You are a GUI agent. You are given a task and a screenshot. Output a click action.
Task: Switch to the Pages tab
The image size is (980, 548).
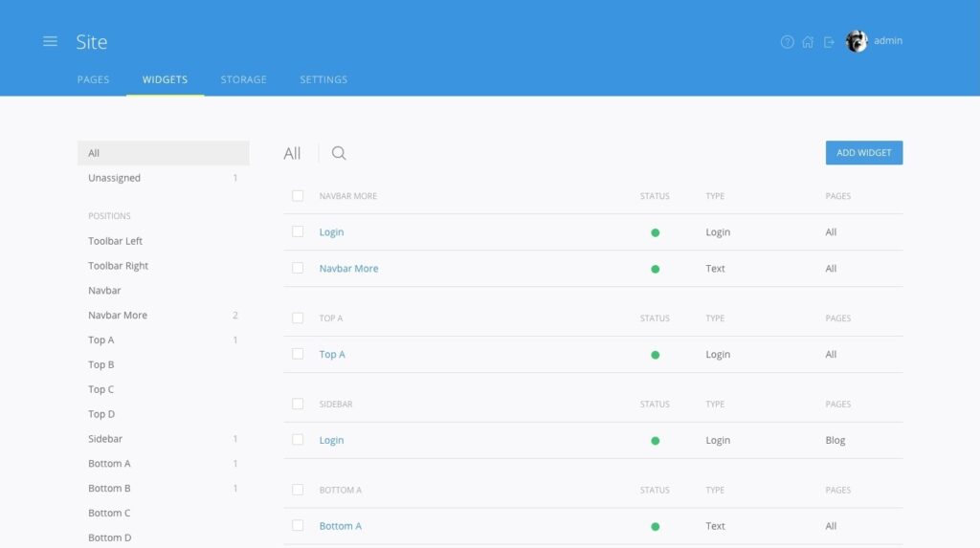coord(93,79)
